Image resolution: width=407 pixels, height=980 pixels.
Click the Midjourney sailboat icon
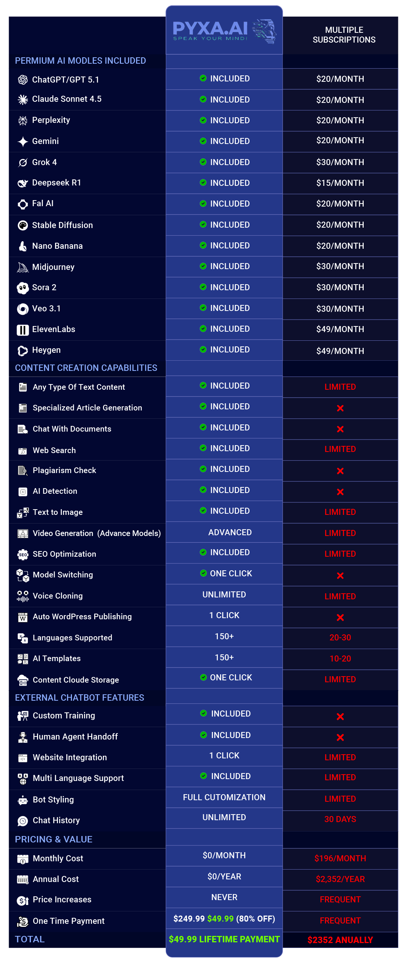(x=23, y=267)
